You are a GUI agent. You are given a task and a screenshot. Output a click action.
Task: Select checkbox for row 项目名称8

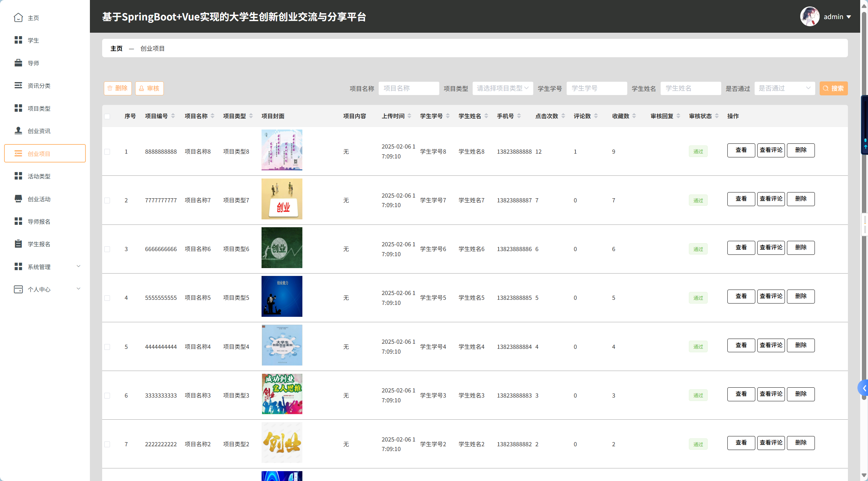point(107,152)
